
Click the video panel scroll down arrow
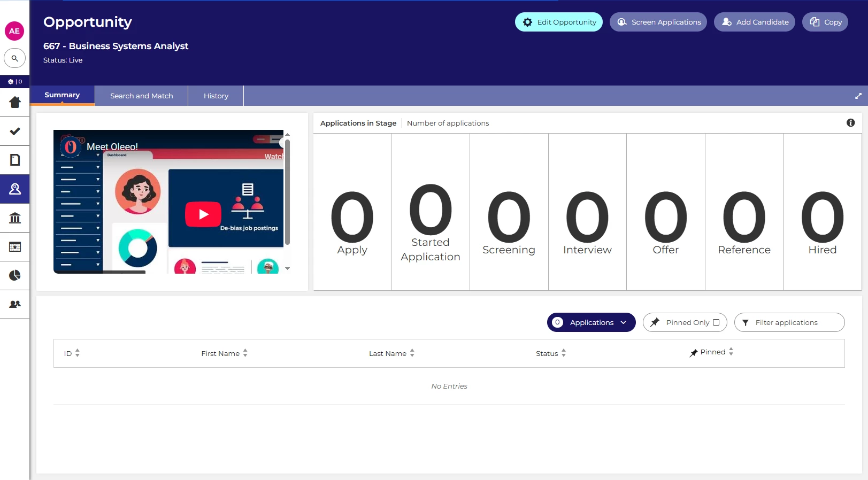pyautogui.click(x=287, y=269)
